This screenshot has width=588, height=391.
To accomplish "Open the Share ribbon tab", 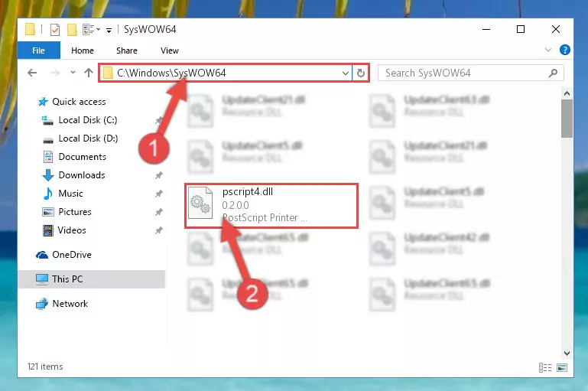I will (x=127, y=51).
